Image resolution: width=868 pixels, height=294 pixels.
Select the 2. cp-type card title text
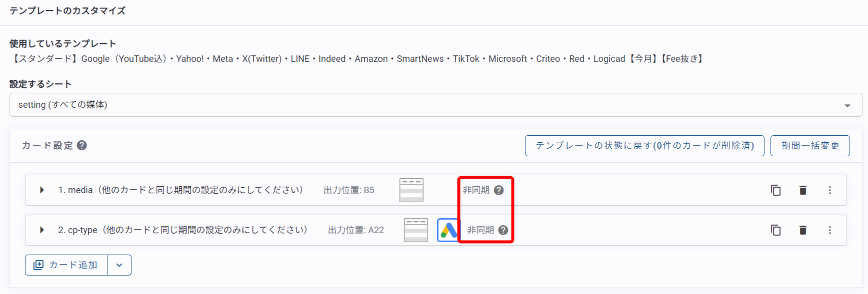pos(182,230)
